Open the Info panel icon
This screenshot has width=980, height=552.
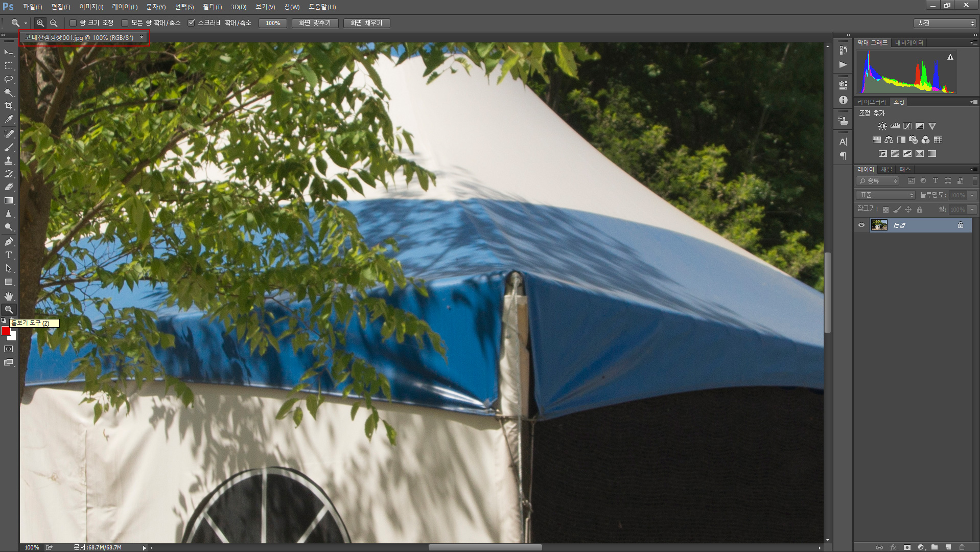(843, 100)
